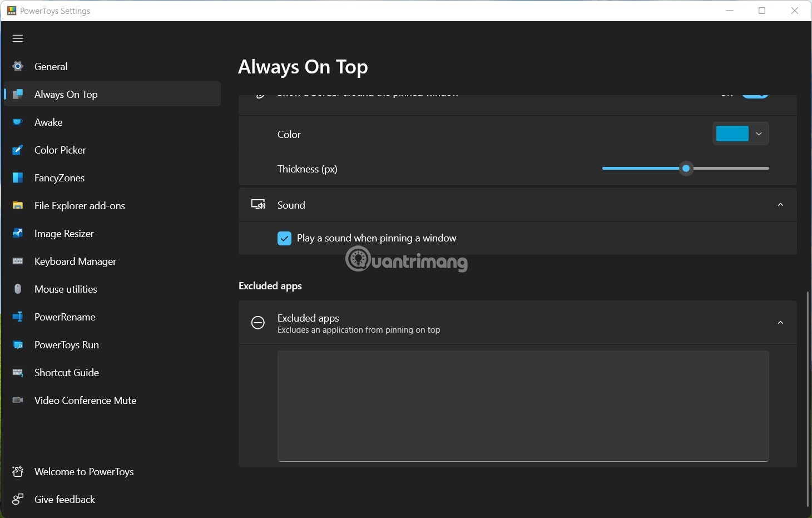Screen dimensions: 812x518
Task: Click the Sound section speaker icon
Action: click(259, 204)
